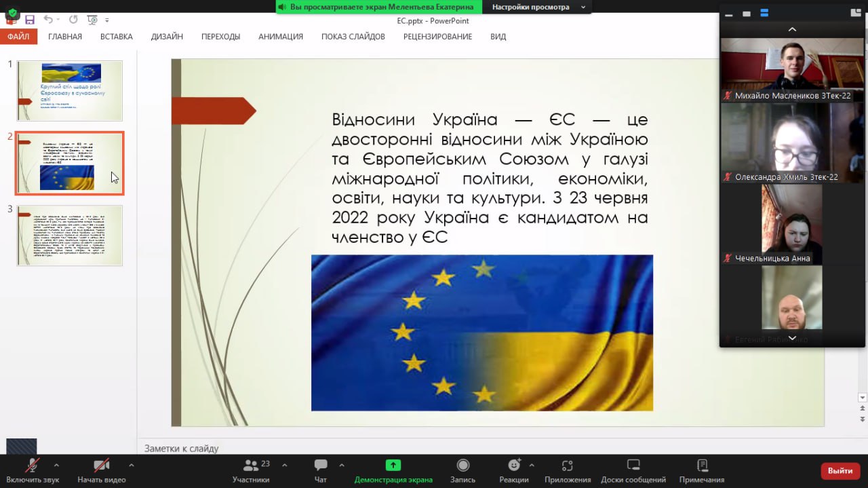Open the Доски сообщений whiteboards icon
The image size is (868, 488).
point(633,471)
